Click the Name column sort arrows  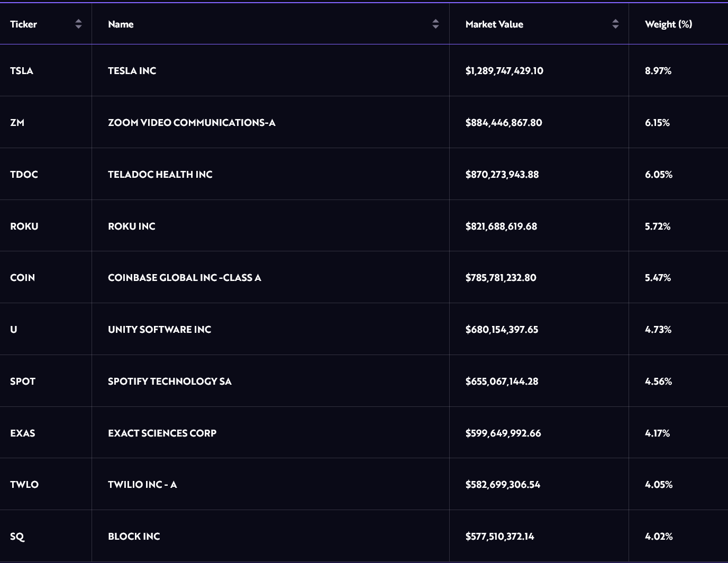(x=435, y=24)
